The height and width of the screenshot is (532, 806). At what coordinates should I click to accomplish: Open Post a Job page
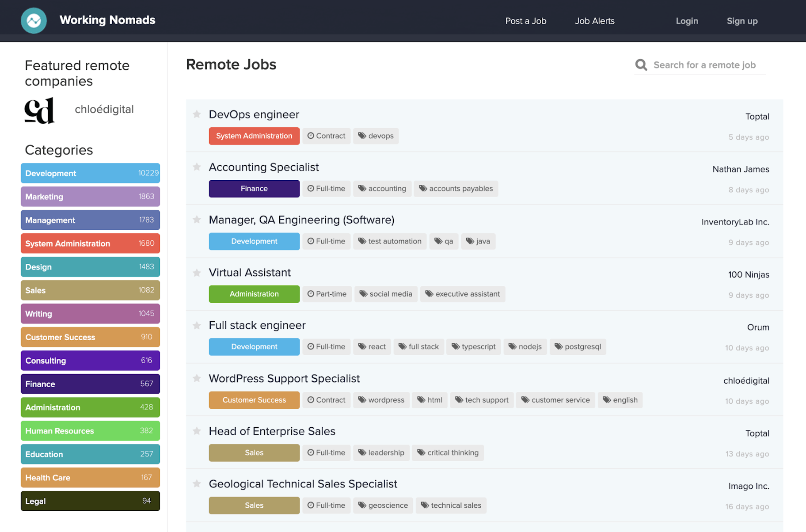(525, 21)
